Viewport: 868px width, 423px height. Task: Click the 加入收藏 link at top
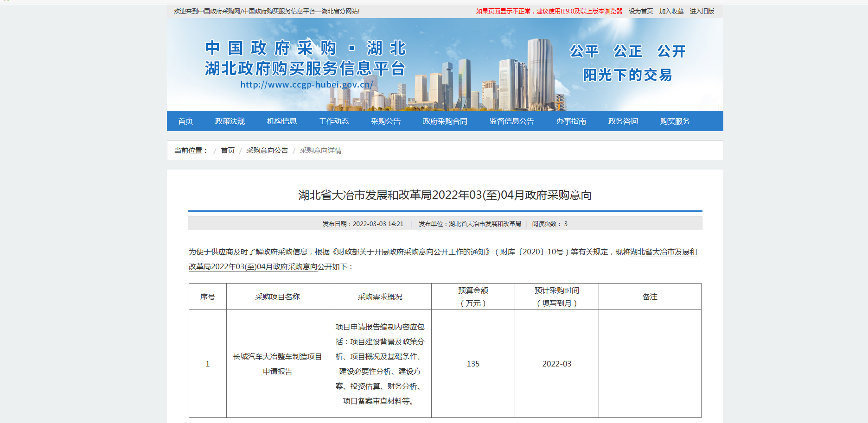pos(671,11)
